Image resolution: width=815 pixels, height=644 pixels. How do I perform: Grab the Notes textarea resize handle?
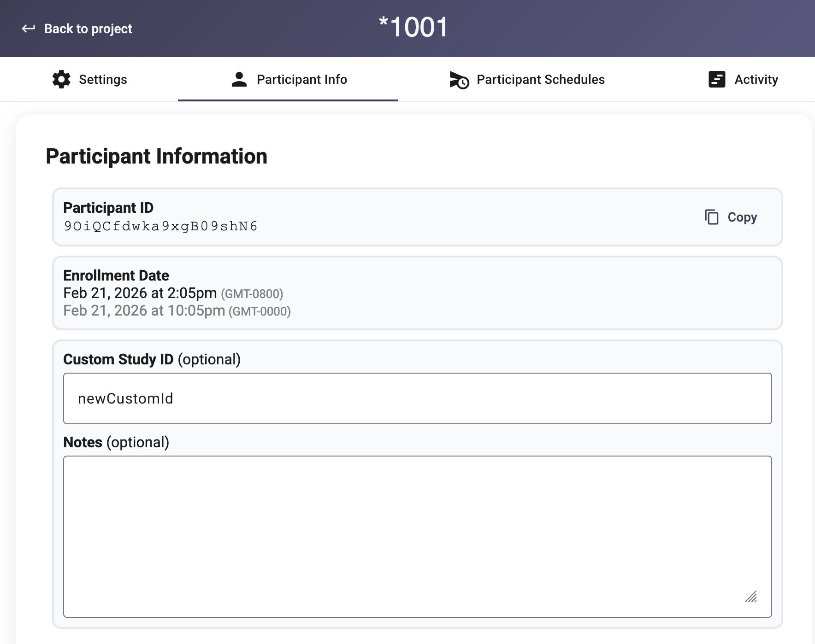click(751, 597)
